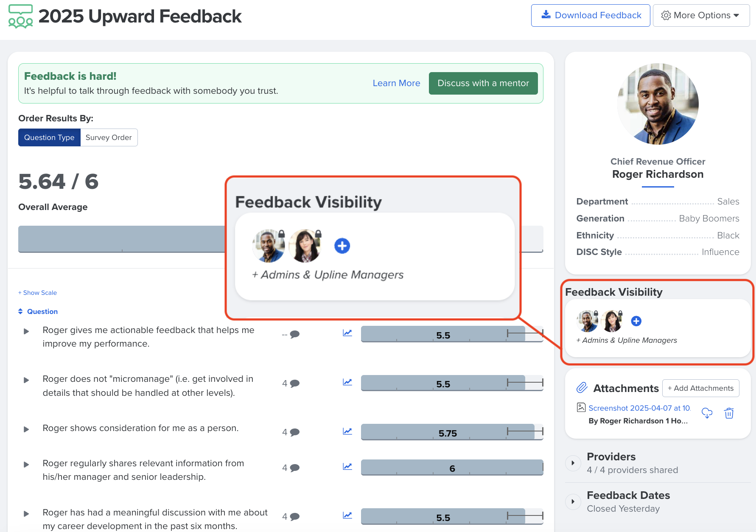Delete the screenshot attachment with the trash icon
Viewport: 756px width, 532px height.
[x=729, y=413]
